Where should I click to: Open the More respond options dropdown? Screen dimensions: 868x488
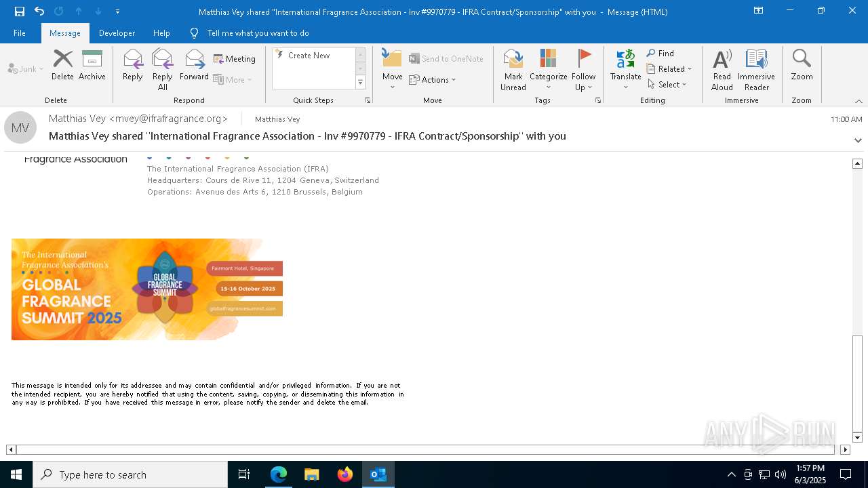point(233,80)
